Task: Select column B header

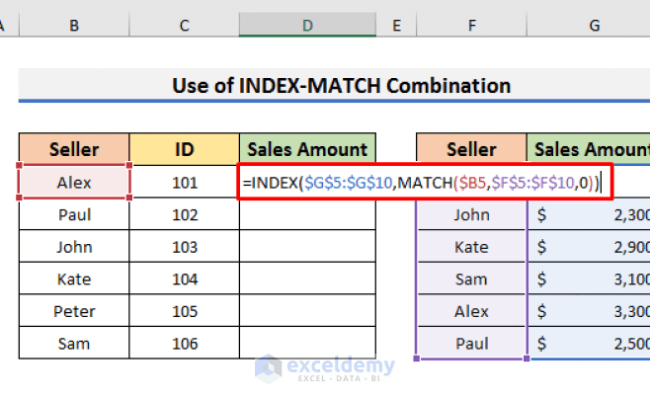Action: click(x=74, y=25)
